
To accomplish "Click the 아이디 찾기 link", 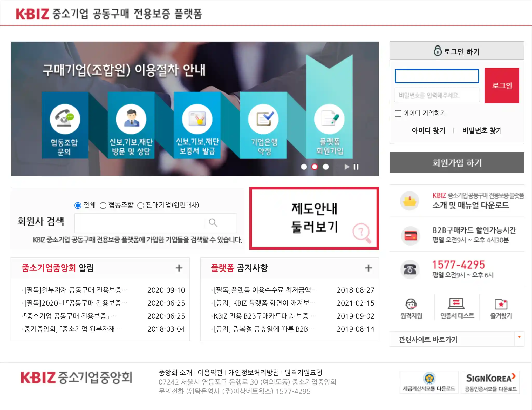I will coord(428,130).
